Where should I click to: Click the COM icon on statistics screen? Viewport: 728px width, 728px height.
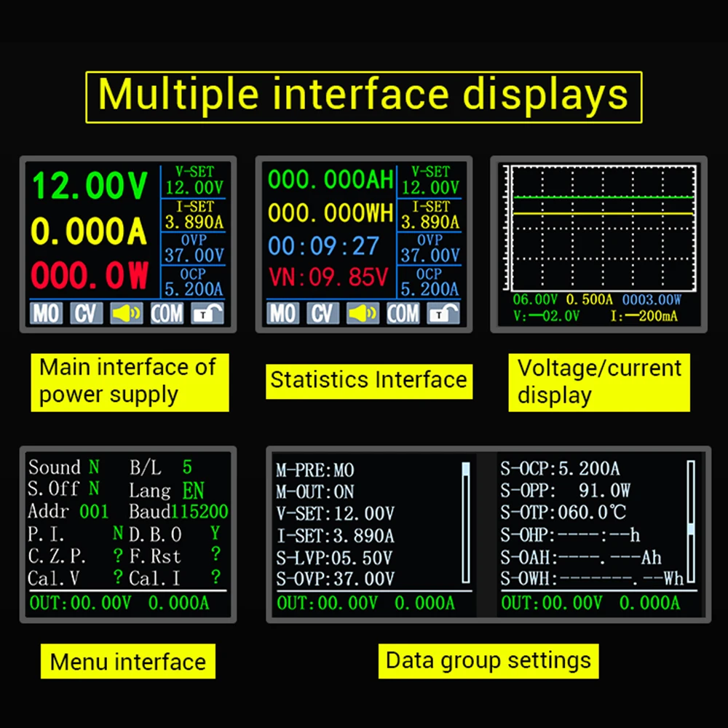coord(403,313)
